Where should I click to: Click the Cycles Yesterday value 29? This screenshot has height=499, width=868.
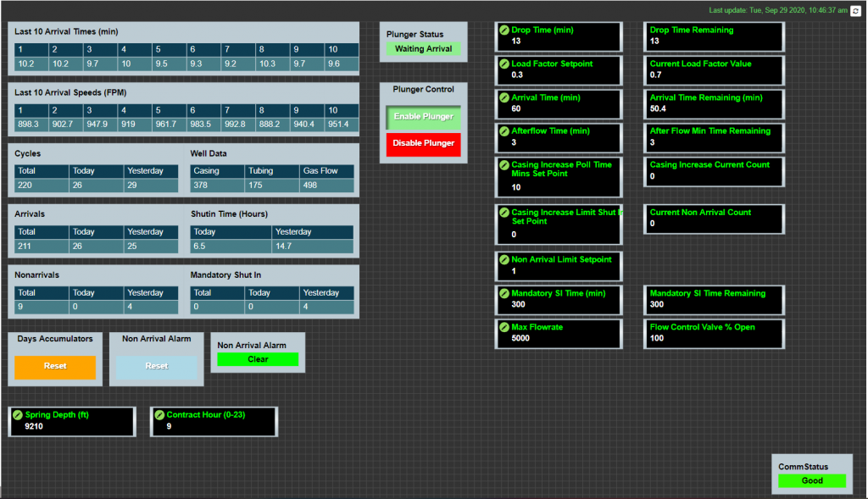151,186
